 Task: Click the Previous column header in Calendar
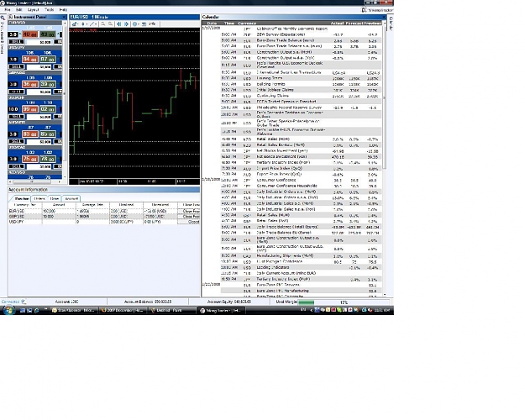click(372, 24)
